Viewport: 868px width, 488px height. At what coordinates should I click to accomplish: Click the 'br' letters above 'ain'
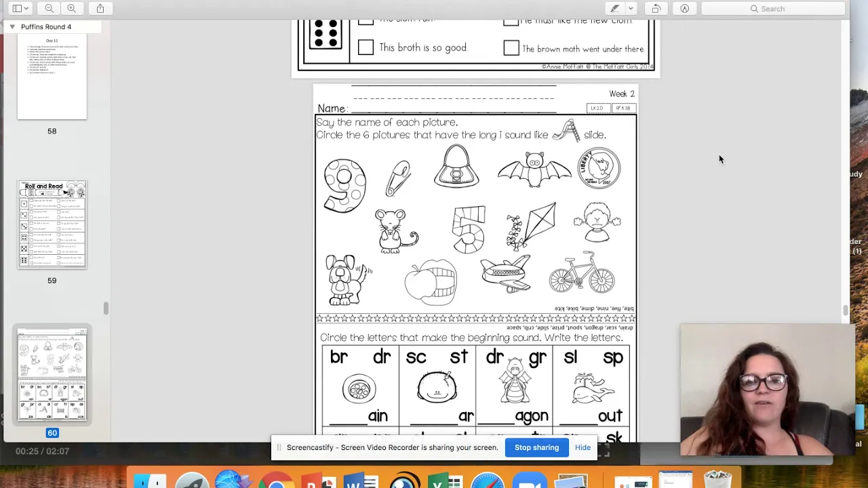click(339, 357)
